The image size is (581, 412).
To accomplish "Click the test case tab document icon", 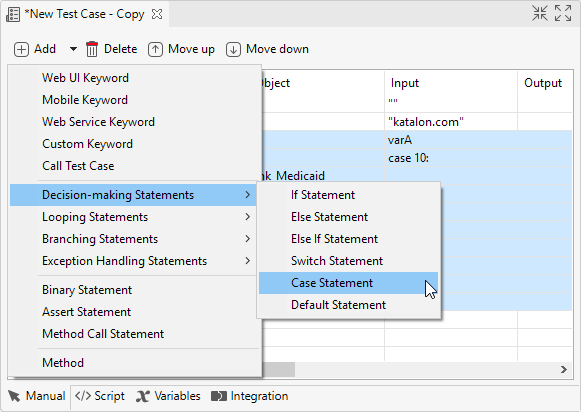I will tap(13, 14).
